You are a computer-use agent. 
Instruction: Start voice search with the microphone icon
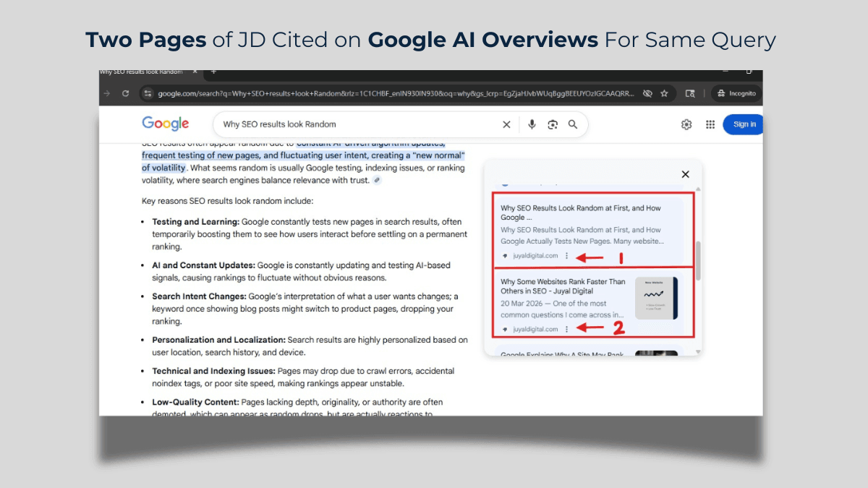[532, 124]
